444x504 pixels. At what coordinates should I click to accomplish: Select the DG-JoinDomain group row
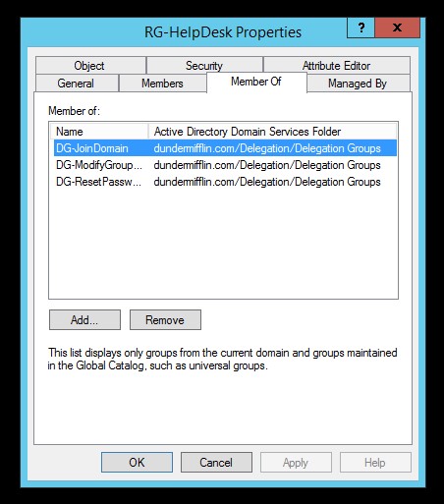pos(225,148)
